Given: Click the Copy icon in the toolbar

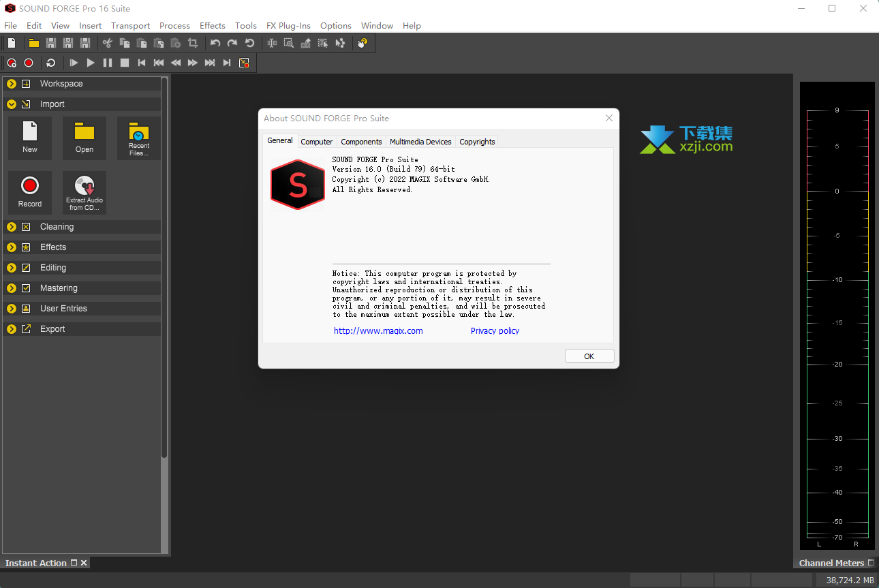Looking at the screenshot, I should coord(125,43).
